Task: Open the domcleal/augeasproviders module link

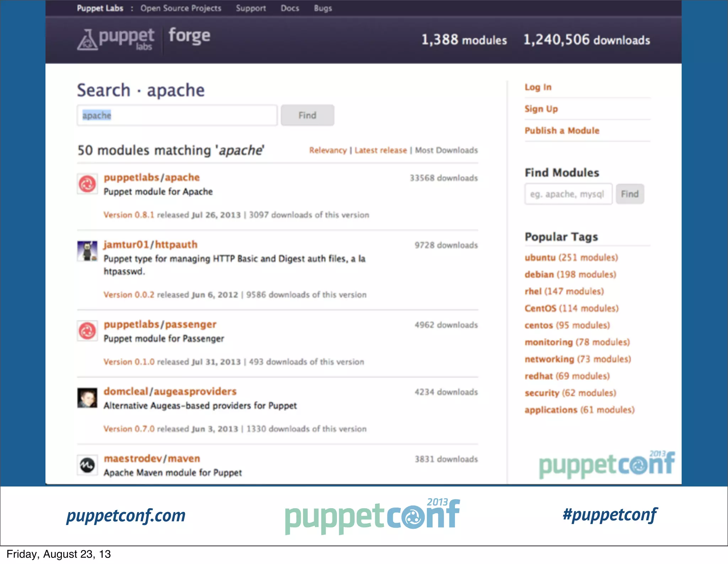Action: (170, 392)
